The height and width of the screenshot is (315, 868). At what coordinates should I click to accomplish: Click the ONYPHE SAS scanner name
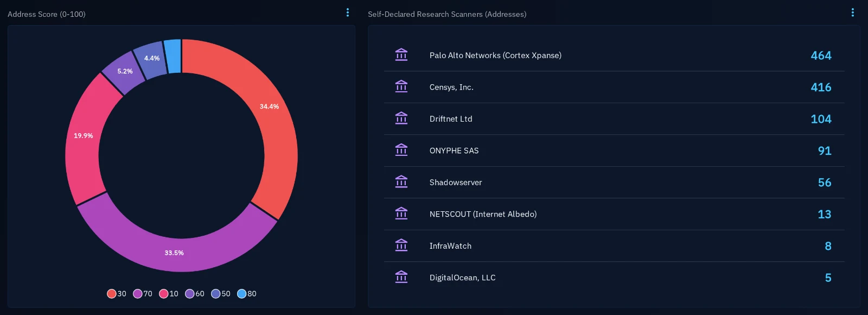tap(454, 150)
